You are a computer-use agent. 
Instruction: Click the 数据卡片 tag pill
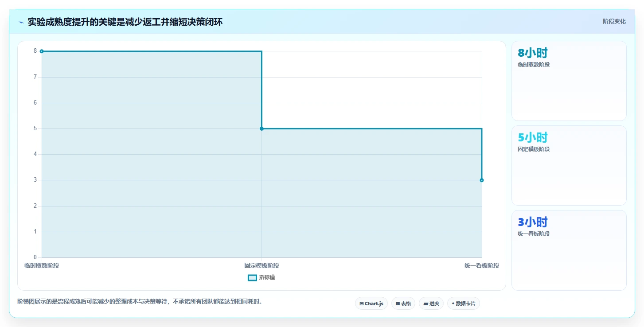click(x=464, y=304)
